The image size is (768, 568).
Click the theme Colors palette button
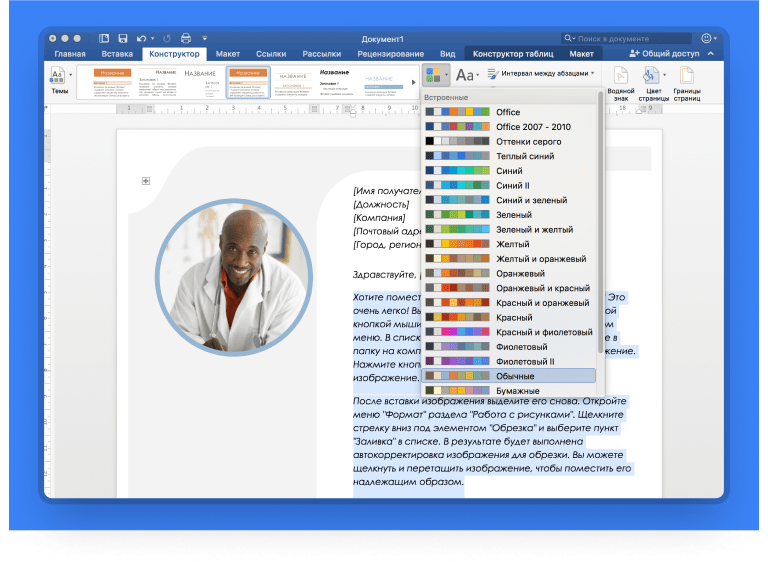click(x=435, y=75)
